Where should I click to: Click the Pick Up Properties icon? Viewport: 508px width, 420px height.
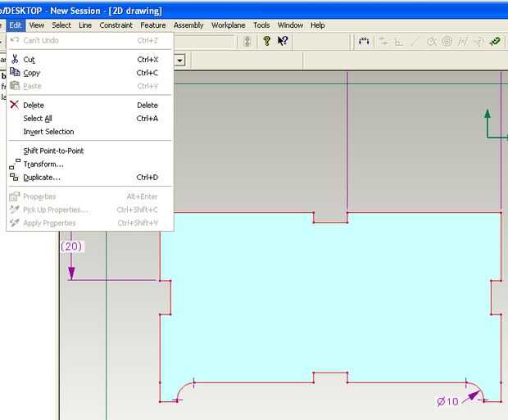tap(14, 210)
